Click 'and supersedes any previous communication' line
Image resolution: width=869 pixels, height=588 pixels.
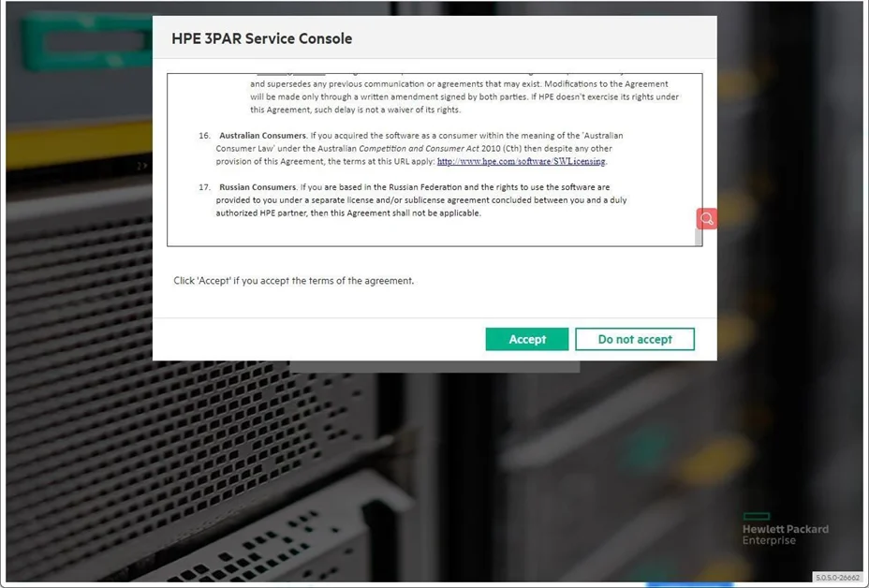[459, 84]
